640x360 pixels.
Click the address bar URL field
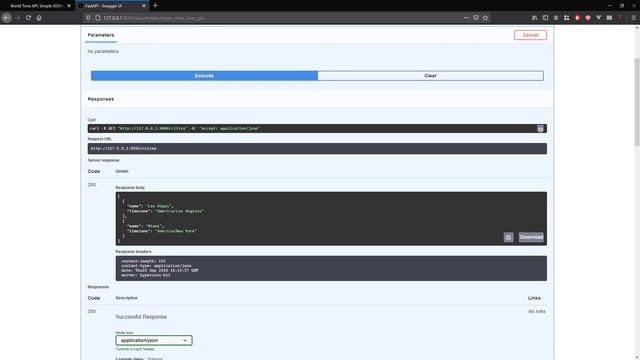[282, 18]
